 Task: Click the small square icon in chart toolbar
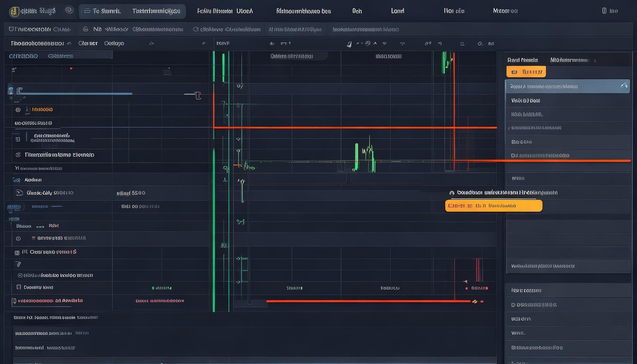pos(462,44)
